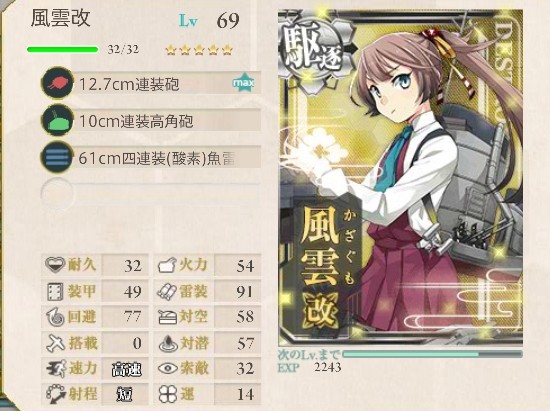Click the 風雲改 ship card portrait

(400, 178)
